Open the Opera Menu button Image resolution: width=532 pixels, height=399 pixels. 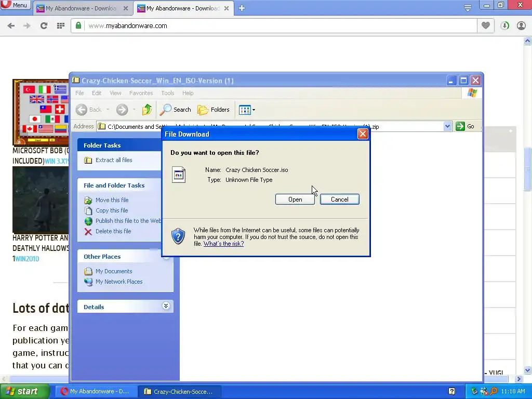click(x=15, y=5)
